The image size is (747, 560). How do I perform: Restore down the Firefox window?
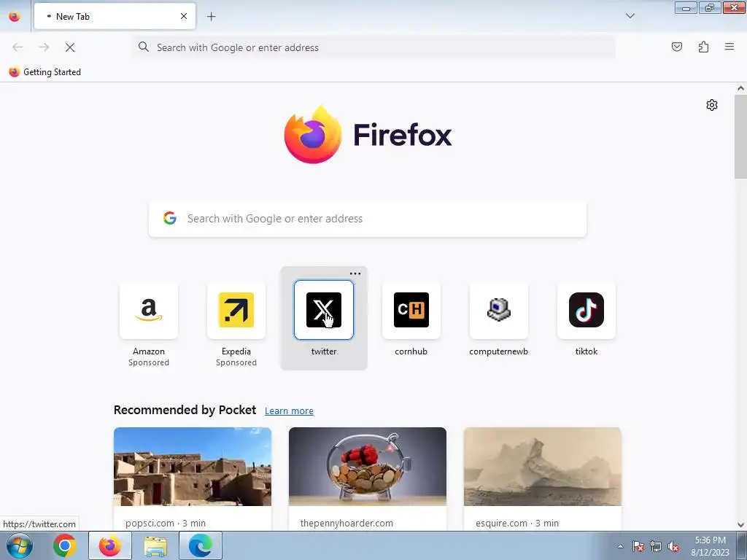[710, 7]
